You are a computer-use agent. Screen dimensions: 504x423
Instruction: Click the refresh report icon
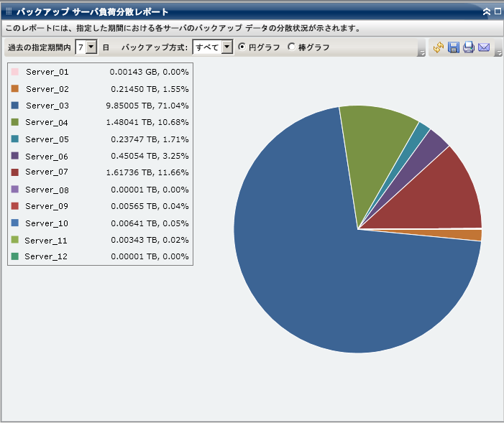439,47
